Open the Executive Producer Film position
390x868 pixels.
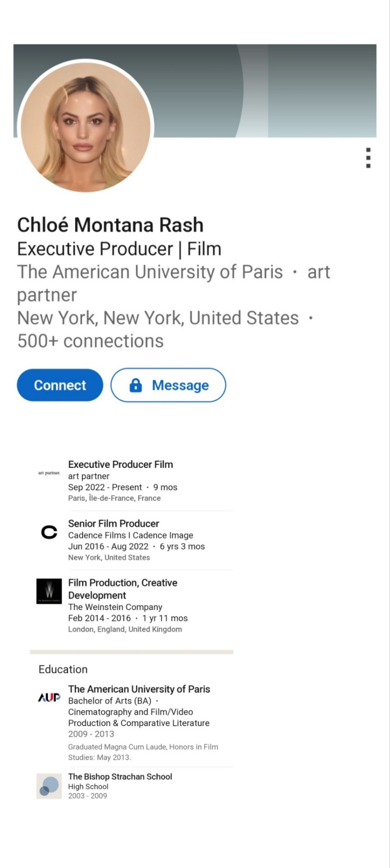click(120, 464)
